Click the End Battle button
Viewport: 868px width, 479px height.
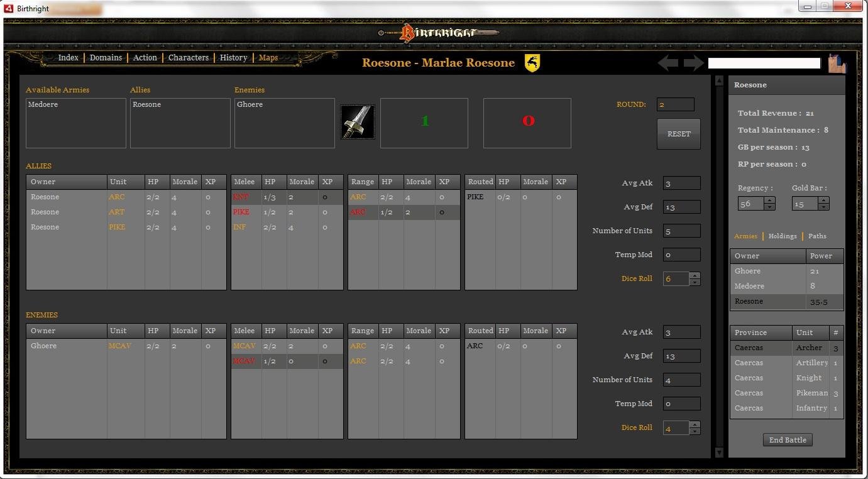(x=788, y=440)
